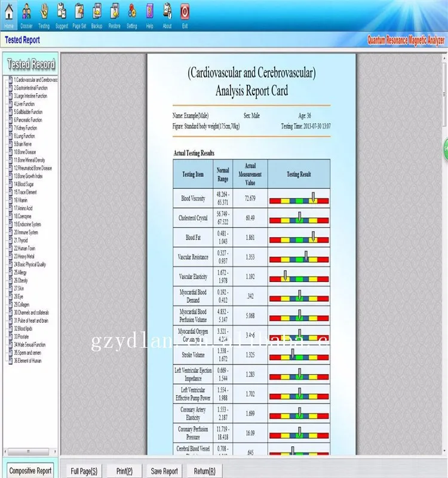Select the Eye record
The width and height of the screenshot is (448, 478).
[19, 296]
